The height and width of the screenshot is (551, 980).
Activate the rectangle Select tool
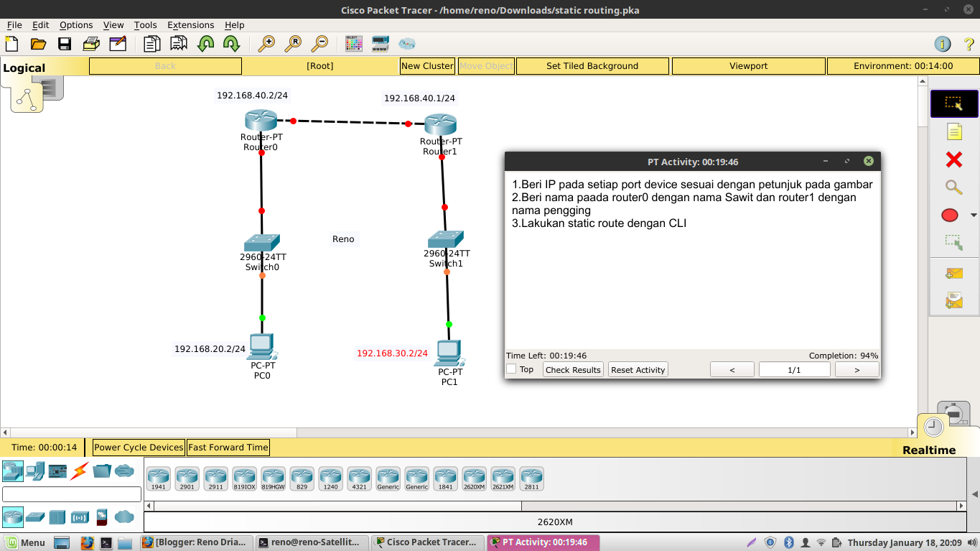click(953, 103)
